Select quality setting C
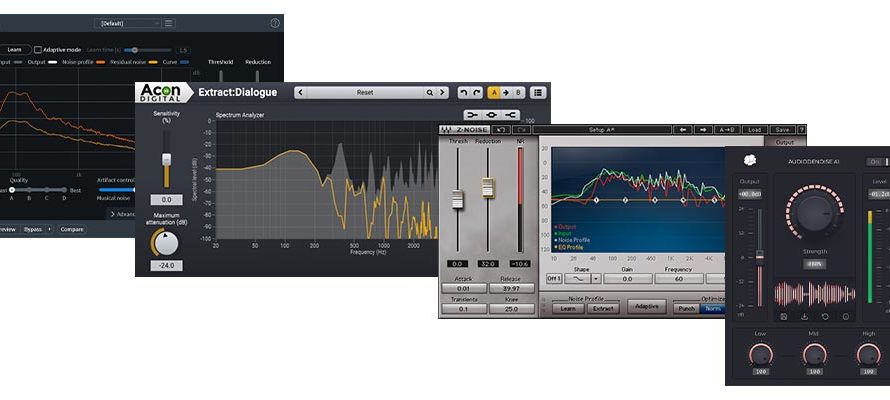This screenshot has width=890, height=400. click(47, 190)
